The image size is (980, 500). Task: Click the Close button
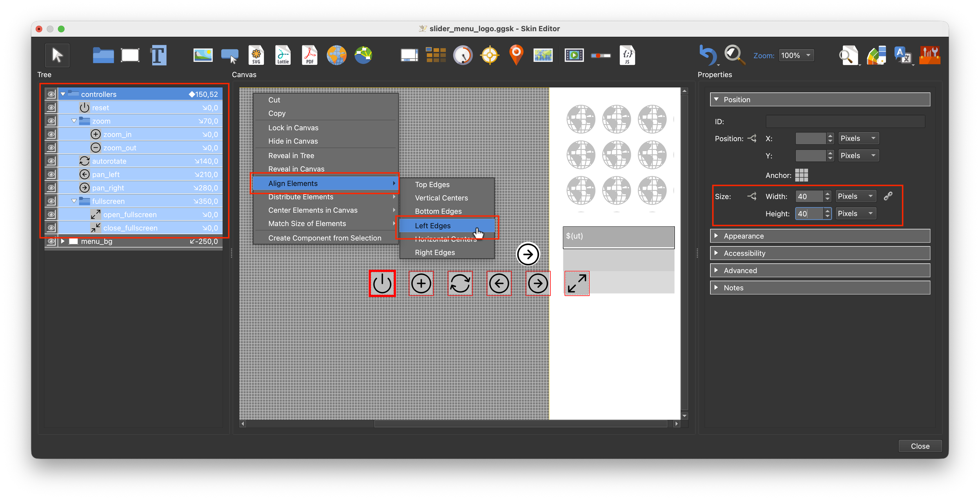920,446
